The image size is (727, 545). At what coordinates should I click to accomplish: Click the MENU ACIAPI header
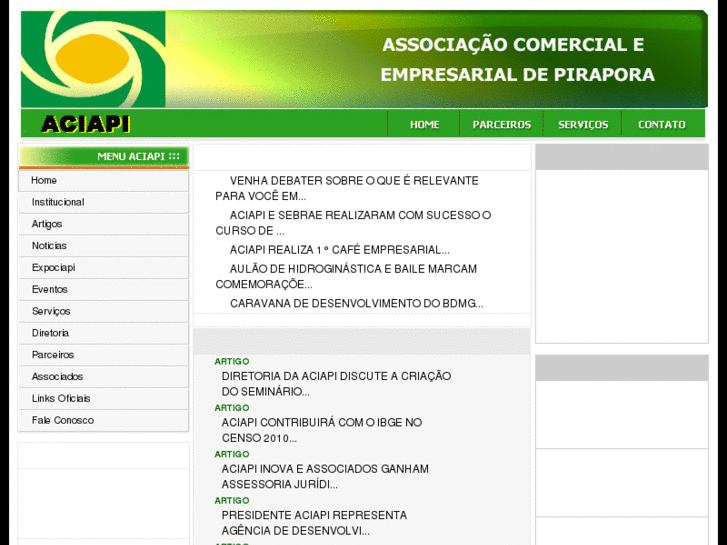point(103,157)
